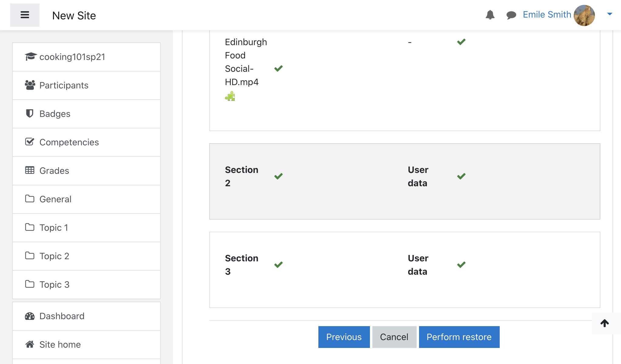Jump to Topic 1 in the sidebar
This screenshot has height=364, width=621.
click(54, 228)
